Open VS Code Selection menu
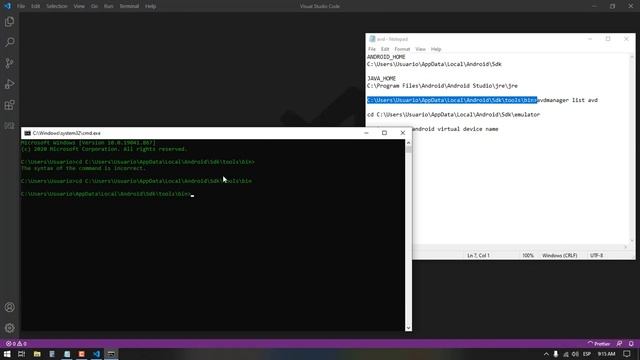This screenshot has width=640, height=360. 57,6
